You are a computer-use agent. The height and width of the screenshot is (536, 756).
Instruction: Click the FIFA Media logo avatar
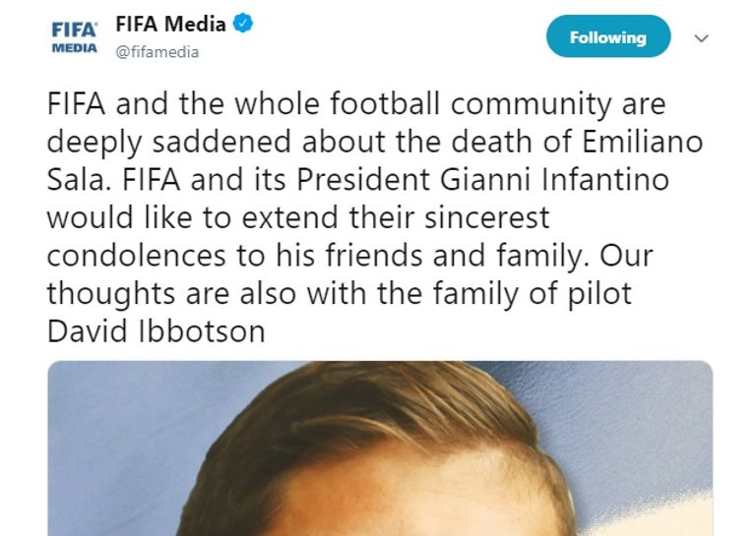tap(74, 38)
